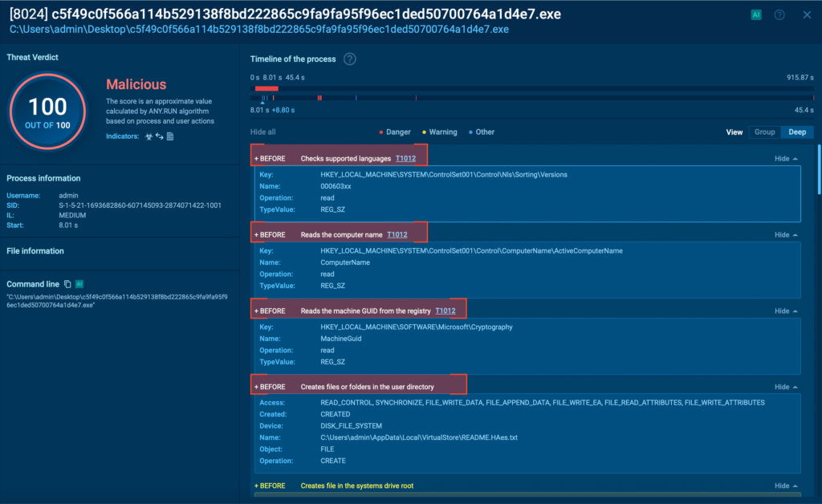Click the biohazard indicator icon

[x=149, y=137]
